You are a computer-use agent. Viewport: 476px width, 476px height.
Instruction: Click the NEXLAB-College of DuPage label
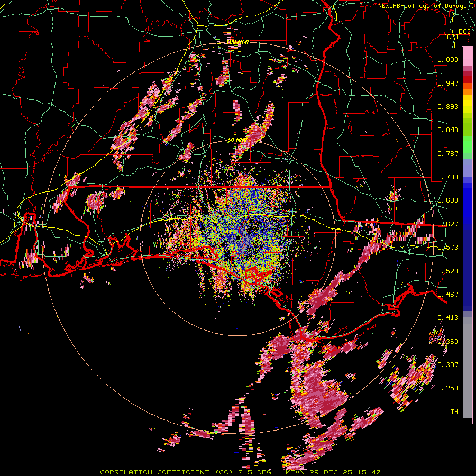pos(423,6)
